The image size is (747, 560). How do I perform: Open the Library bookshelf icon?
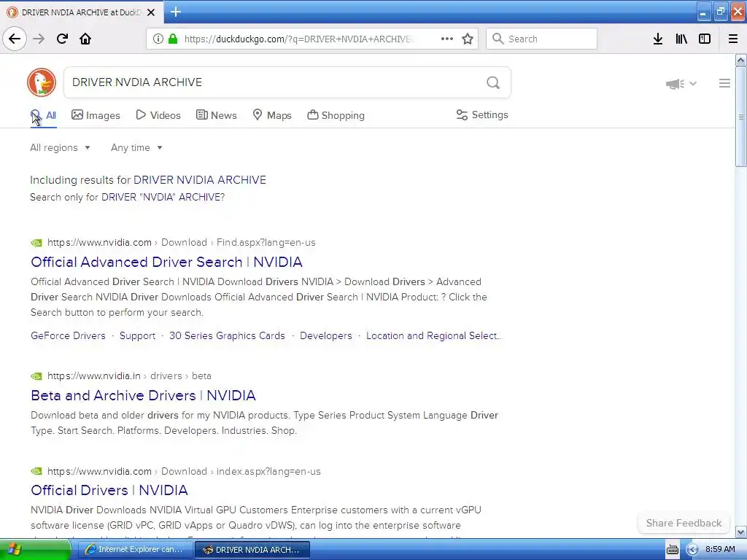[681, 39]
